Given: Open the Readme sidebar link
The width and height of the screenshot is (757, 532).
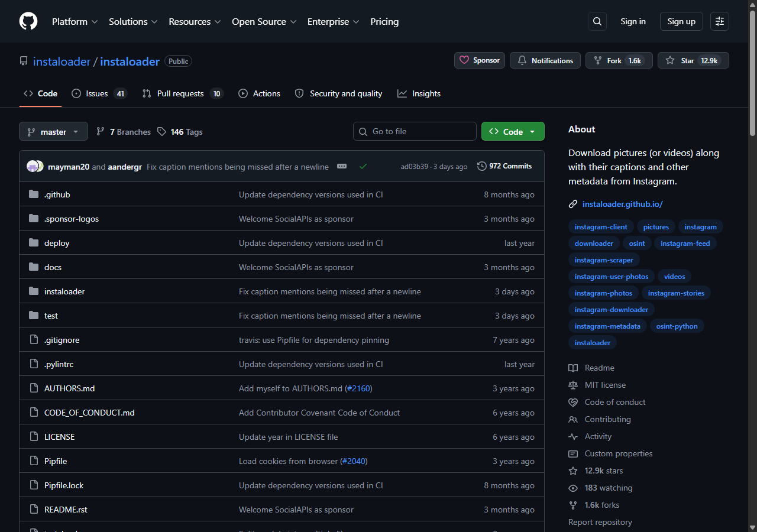Looking at the screenshot, I should (591, 368).
